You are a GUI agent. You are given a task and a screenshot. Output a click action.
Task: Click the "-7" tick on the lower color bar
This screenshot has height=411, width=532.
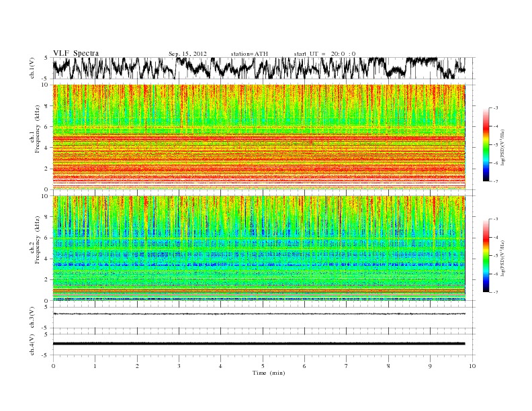[496, 292]
